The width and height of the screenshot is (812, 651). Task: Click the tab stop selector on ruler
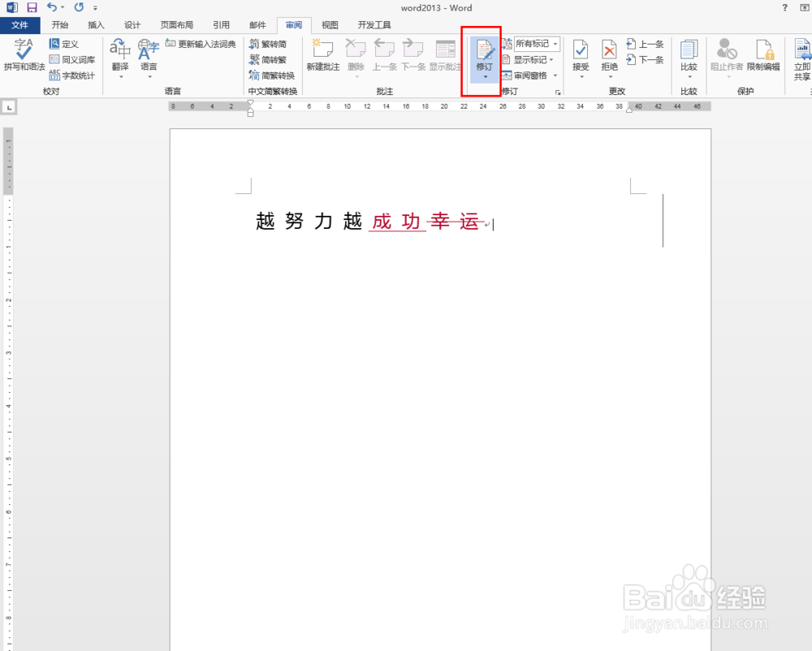coord(9,107)
